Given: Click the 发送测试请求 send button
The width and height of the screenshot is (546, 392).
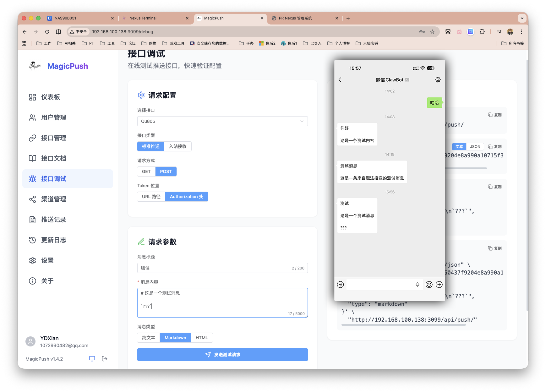Looking at the screenshot, I should pos(222,354).
